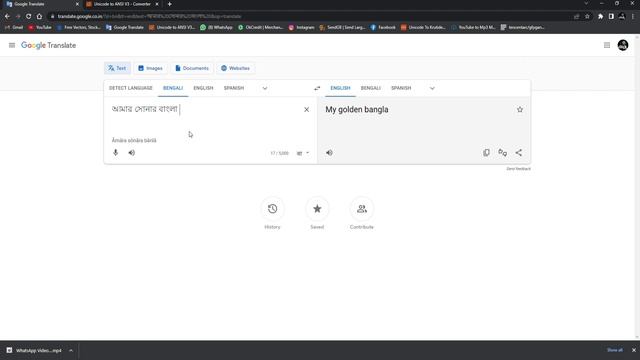
Task: Open the browser extensions puzzle icon
Action: [x=600, y=16]
